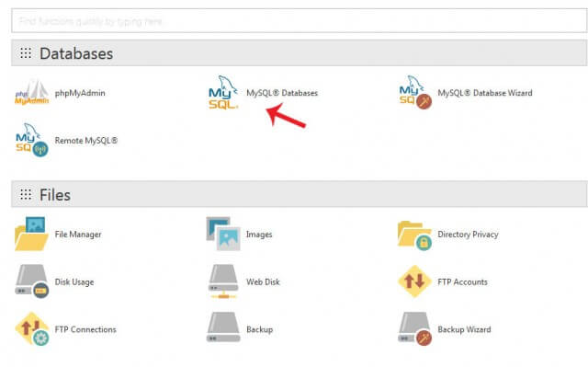
Task: View the Disk Usage link
Action: pyautogui.click(x=74, y=282)
